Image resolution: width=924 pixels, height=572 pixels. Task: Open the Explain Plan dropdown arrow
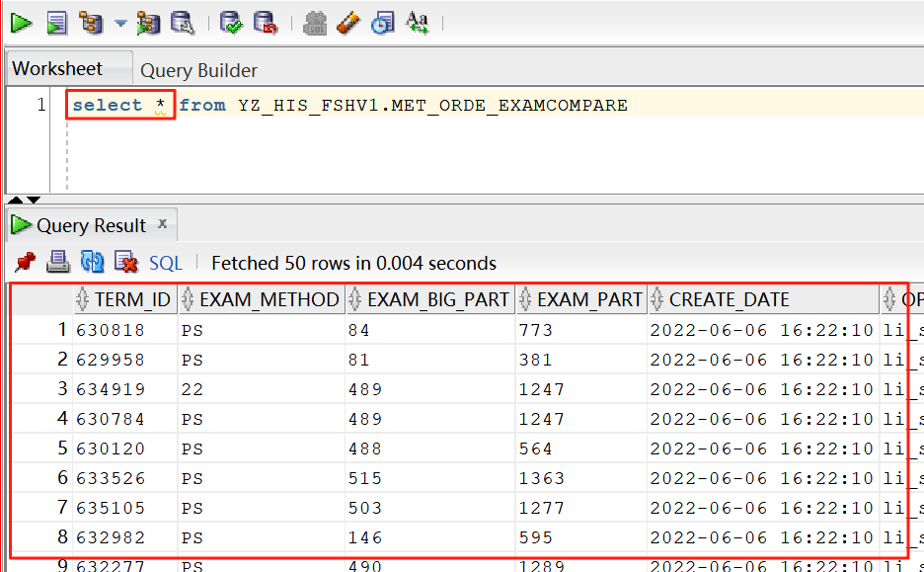(120, 22)
